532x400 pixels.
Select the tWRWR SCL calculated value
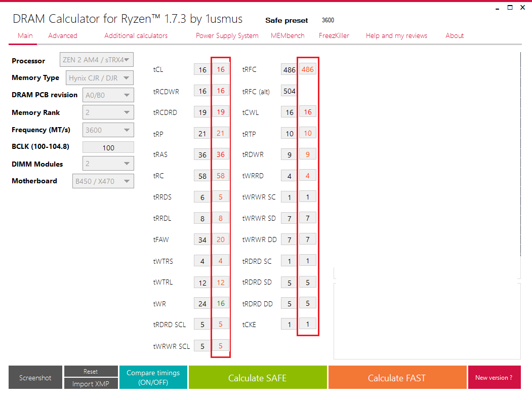click(x=202, y=346)
